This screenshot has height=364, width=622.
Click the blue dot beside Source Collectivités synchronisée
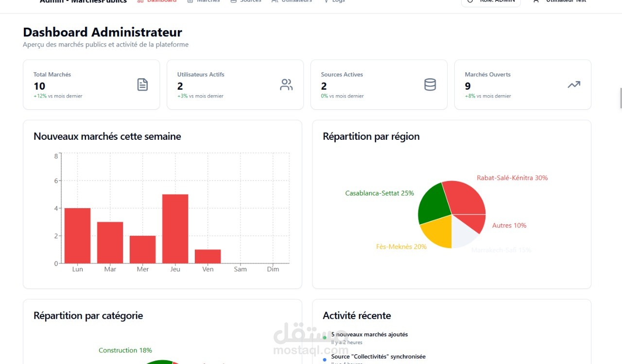325,360
